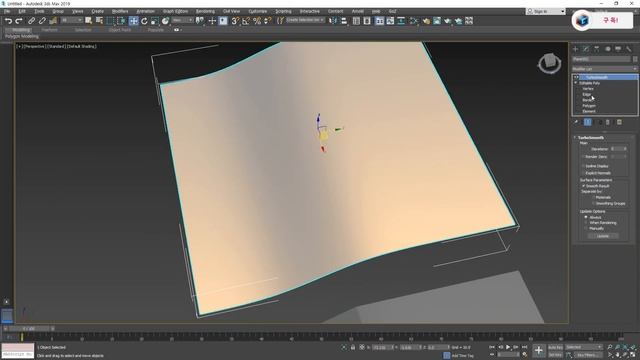Open the Modifier List dropdown

click(604, 69)
